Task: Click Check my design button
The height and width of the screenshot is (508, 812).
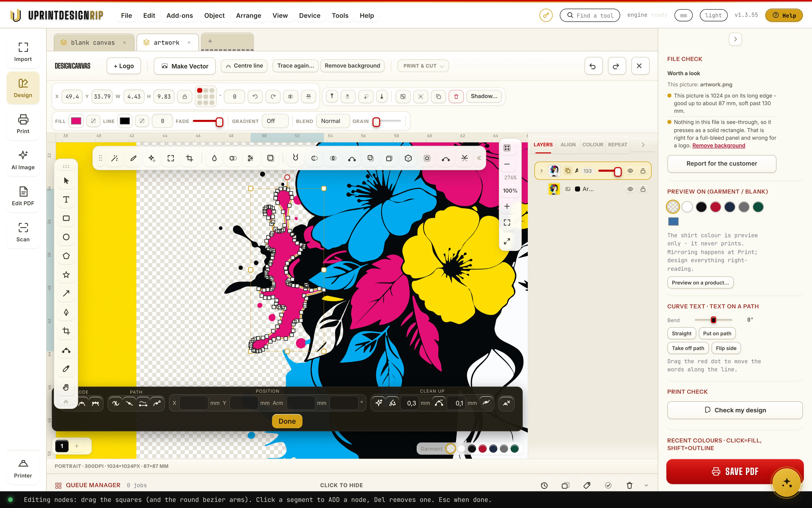Action: [735, 410]
